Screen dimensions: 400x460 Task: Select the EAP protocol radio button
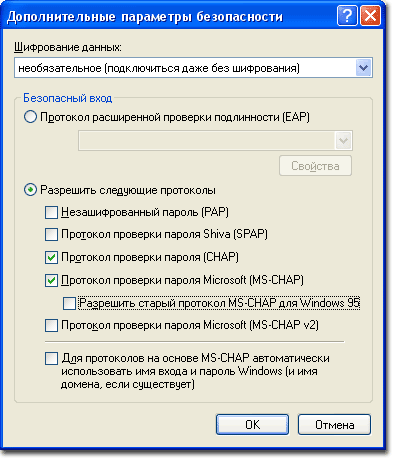click(x=30, y=117)
